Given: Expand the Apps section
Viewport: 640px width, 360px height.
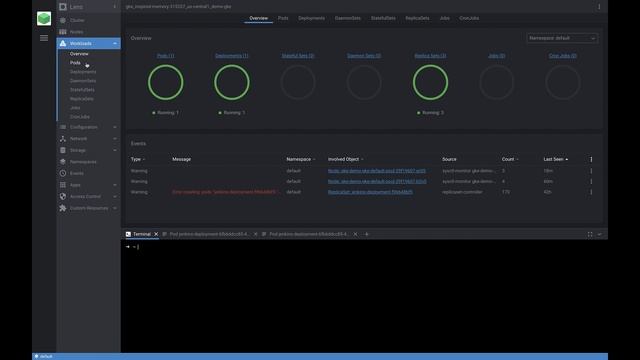Looking at the screenshot, I should click(115, 185).
